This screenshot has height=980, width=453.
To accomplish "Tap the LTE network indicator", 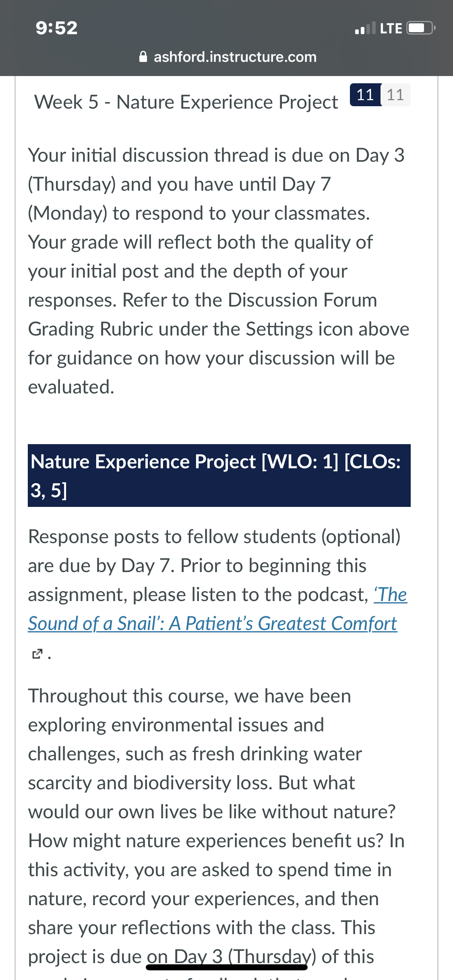I will pyautogui.click(x=391, y=28).
